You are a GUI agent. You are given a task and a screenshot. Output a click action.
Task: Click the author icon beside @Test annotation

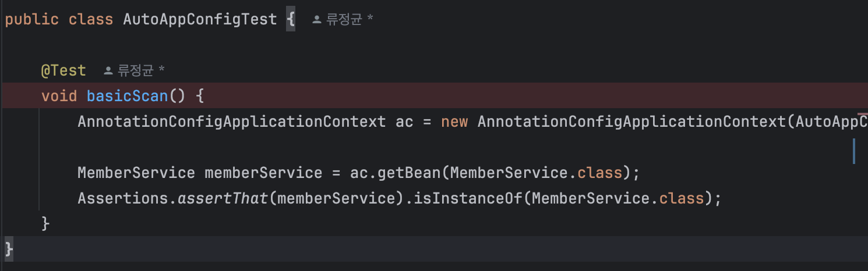pos(108,71)
